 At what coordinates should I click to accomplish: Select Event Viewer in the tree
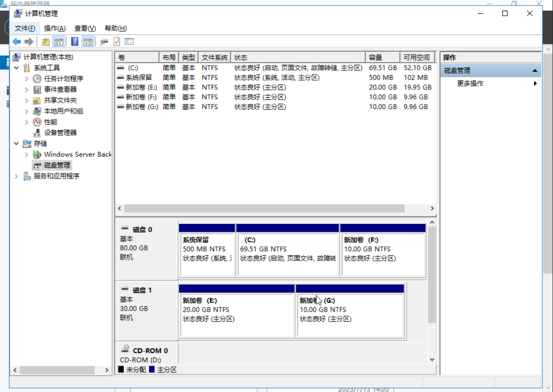(60, 90)
